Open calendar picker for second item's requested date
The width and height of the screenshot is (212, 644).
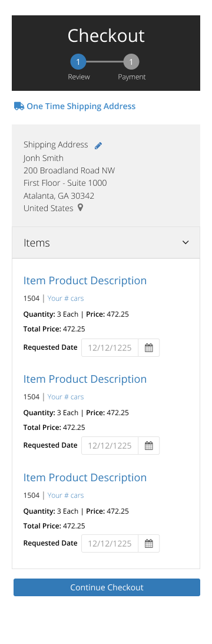tap(149, 446)
